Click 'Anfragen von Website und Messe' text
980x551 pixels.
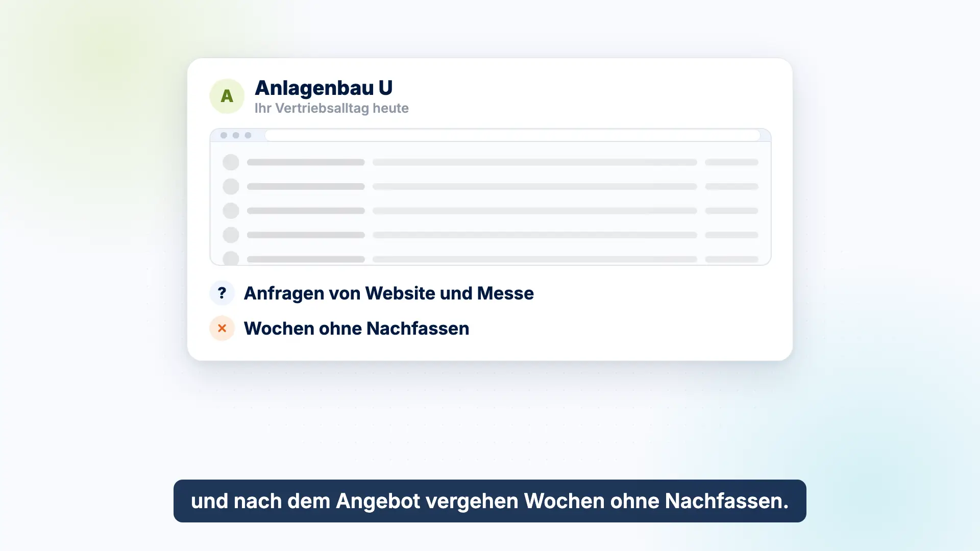pyautogui.click(x=388, y=293)
